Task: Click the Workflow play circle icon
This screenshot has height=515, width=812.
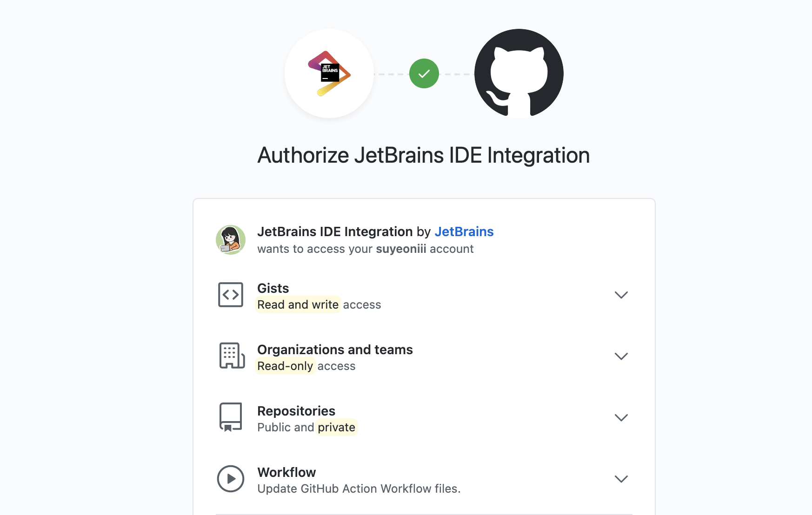Action: (x=231, y=479)
